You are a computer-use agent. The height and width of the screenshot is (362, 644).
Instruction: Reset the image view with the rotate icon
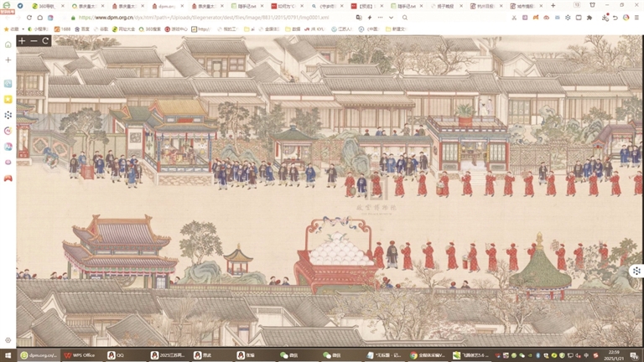pos(45,40)
